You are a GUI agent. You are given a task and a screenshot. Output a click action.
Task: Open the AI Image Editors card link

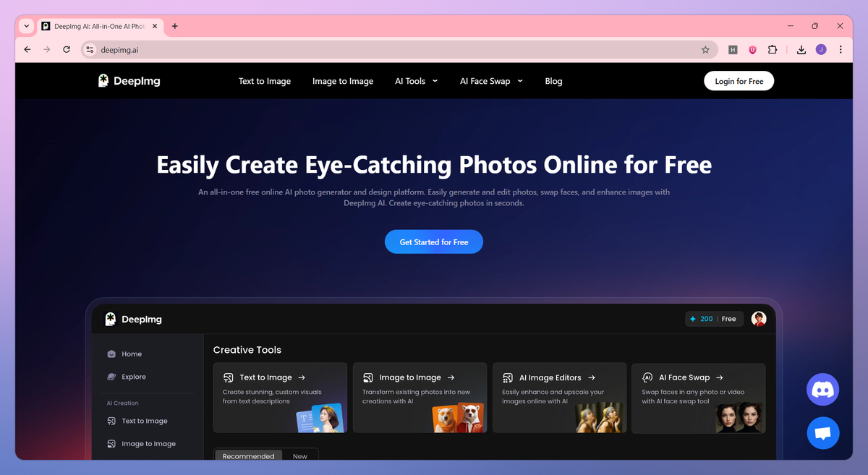(x=559, y=398)
